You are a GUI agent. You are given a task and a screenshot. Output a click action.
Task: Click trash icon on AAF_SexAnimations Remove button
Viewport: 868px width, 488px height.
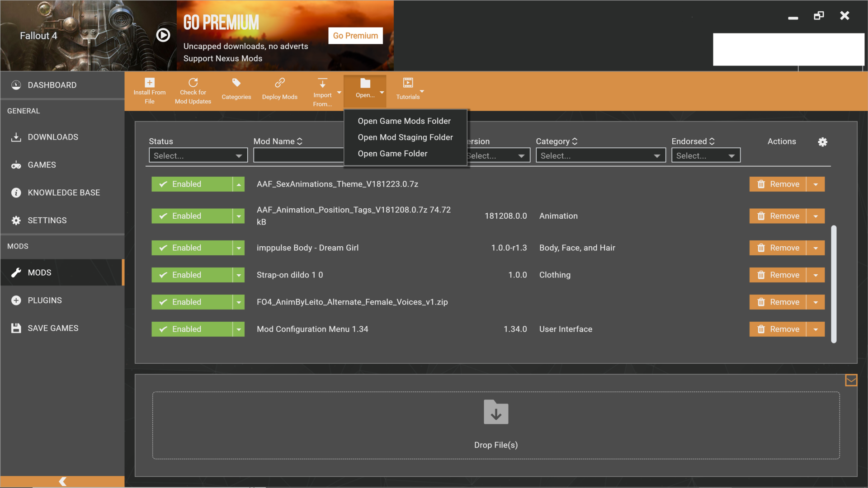coord(761,184)
